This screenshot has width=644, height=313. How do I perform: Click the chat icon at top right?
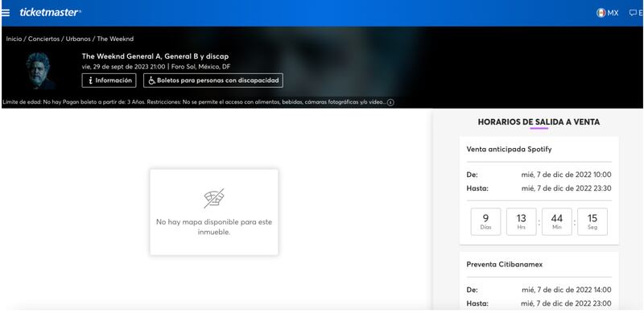pos(633,13)
